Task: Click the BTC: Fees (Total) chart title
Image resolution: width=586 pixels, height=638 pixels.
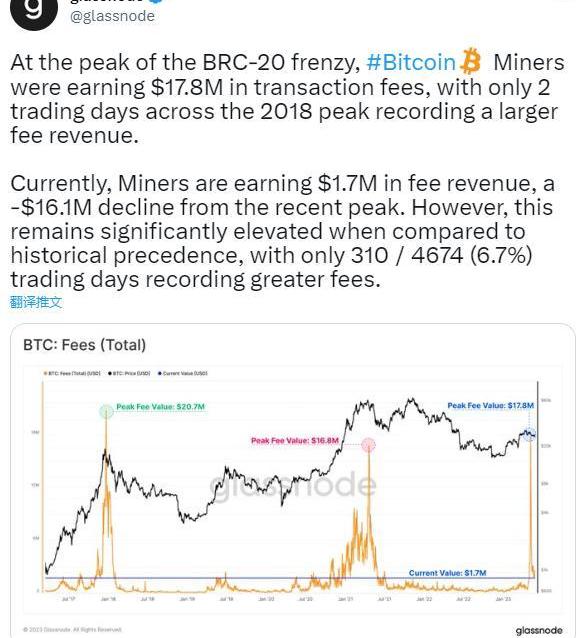Action: click(x=85, y=345)
